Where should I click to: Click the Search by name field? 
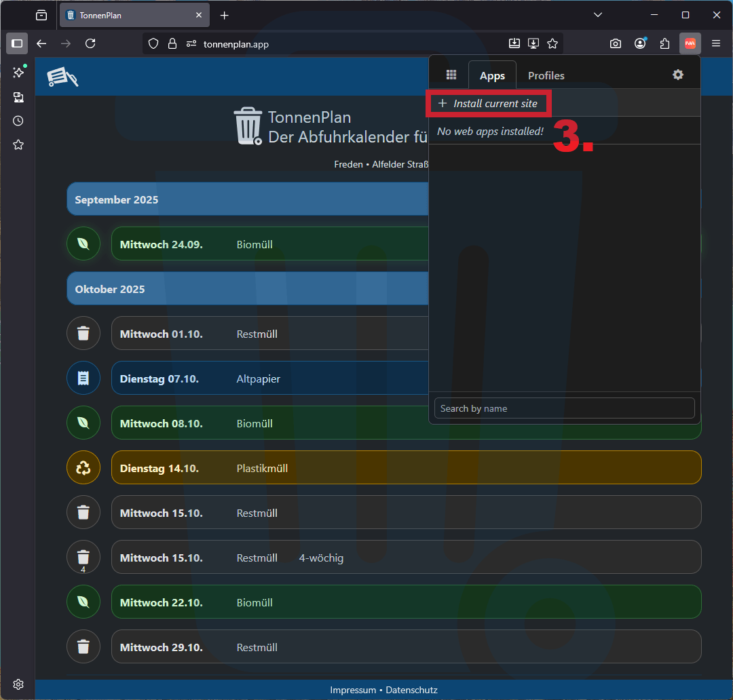click(564, 408)
